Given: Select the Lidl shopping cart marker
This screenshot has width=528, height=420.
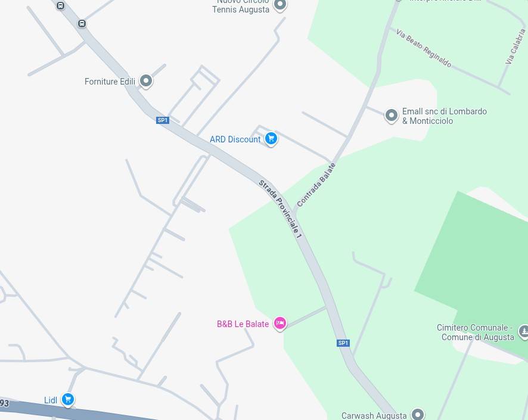Looking at the screenshot, I should tap(68, 400).
